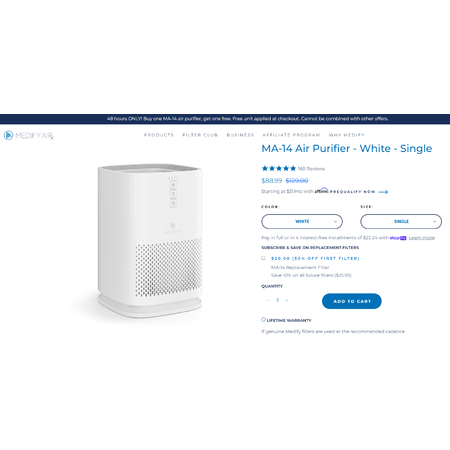
Task: Click the Prequalify Now arrow icon
Action: coord(383,192)
